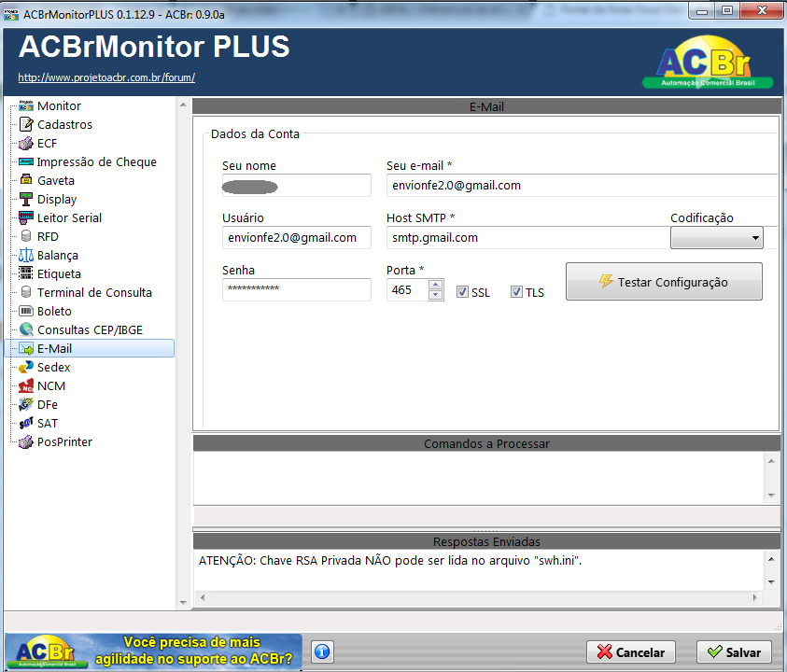Click Respostas Enviadas horizontal scroll left arrow

203,597
